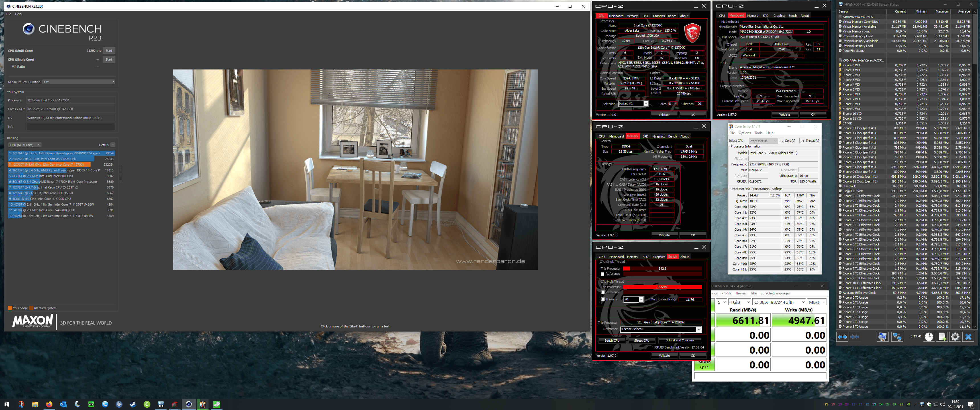Open the Cinebench Help menu
This screenshot has height=410, width=980.
click(18, 14)
